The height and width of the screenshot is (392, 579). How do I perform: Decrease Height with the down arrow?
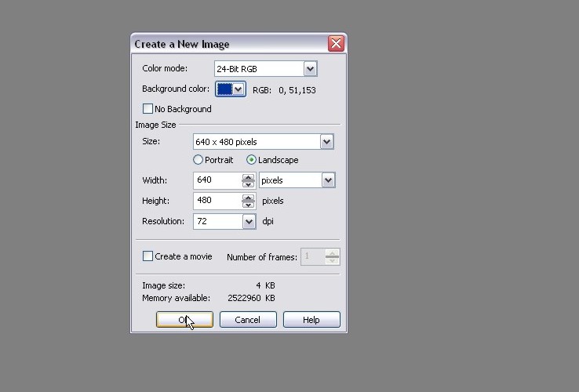(248, 204)
